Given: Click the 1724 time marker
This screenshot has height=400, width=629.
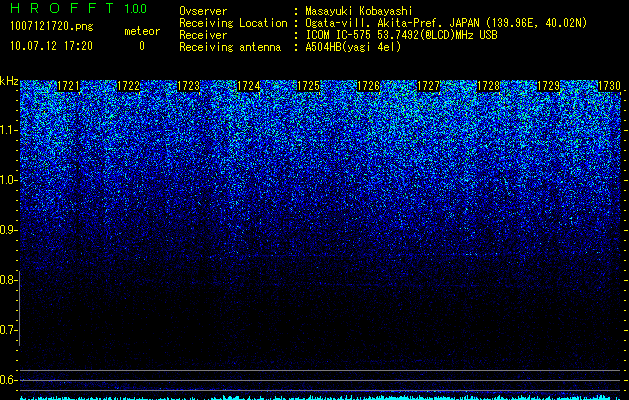Looking at the screenshot, I should tap(249, 86).
